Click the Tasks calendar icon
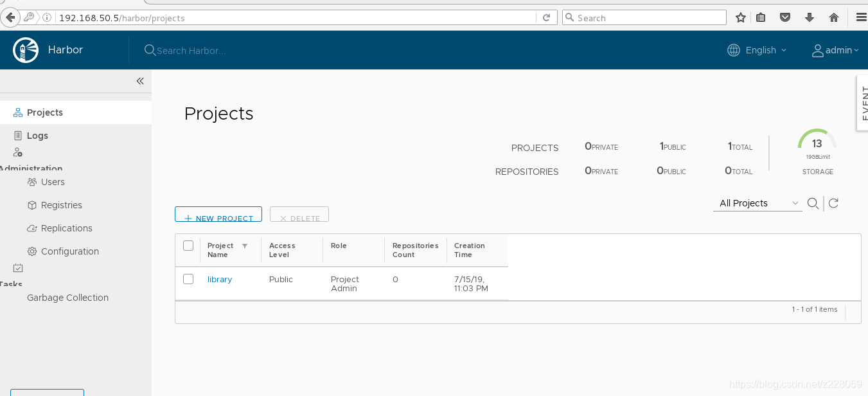868x396 pixels. [18, 268]
